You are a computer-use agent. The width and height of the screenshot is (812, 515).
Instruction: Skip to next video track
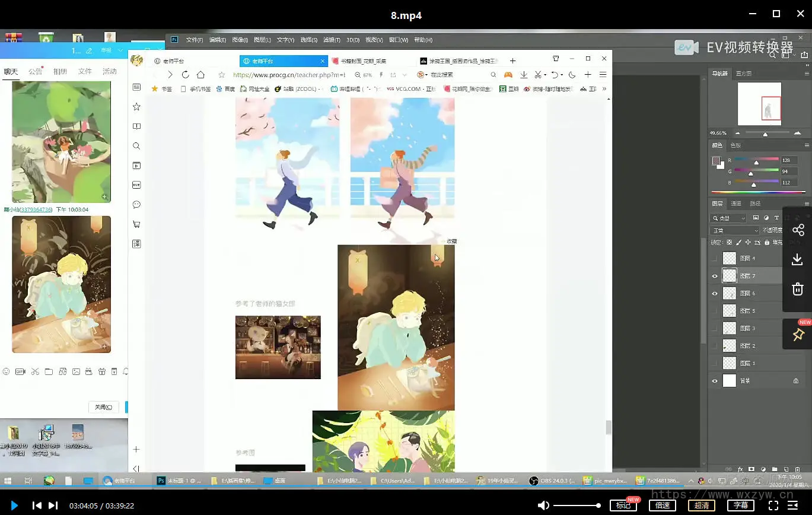[53, 506]
